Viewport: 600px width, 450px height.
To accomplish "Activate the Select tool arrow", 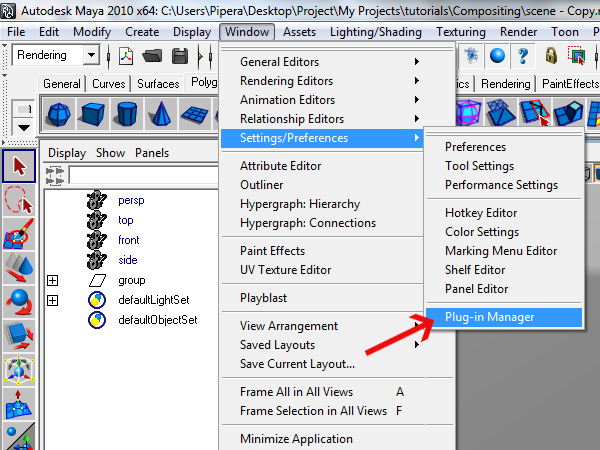I will pyautogui.click(x=19, y=166).
